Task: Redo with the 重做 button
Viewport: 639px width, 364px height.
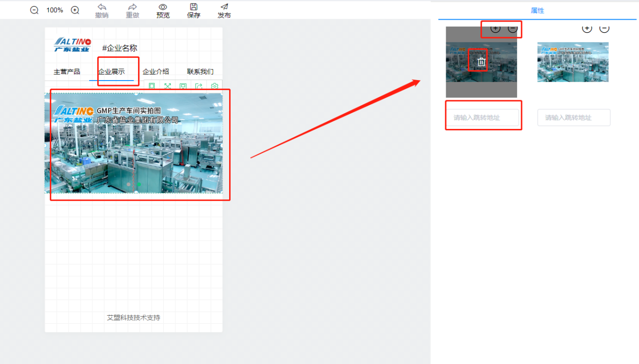Action: (132, 11)
